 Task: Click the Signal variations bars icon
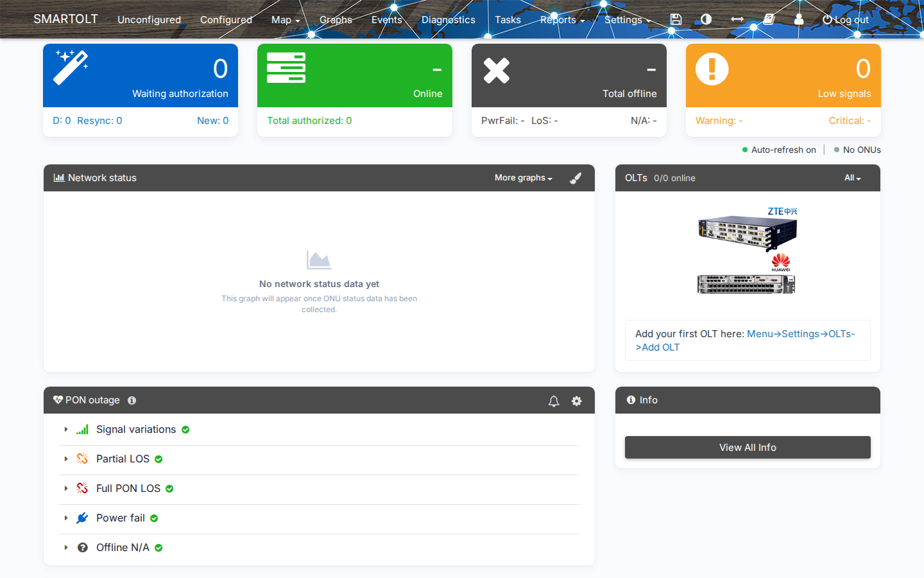[x=82, y=430]
